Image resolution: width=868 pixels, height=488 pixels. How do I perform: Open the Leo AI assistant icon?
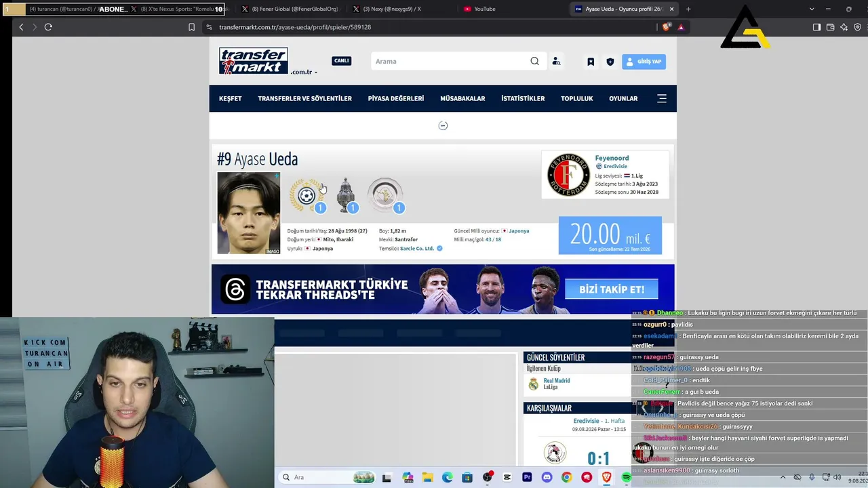pyautogui.click(x=844, y=27)
